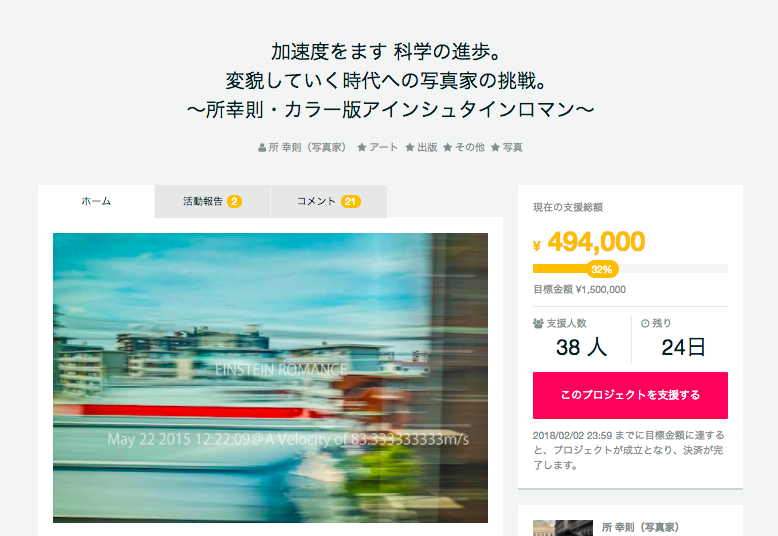
Task: Open the 所 幸則（写真家） author link under title
Action: tap(307, 147)
